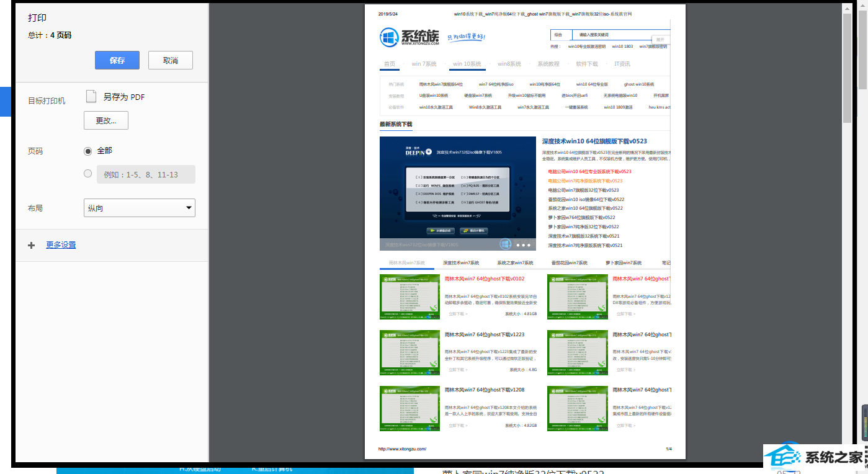Click the 萝卜家园win7系统 tab in preview
Screen dimensions: 868x474
624,263
